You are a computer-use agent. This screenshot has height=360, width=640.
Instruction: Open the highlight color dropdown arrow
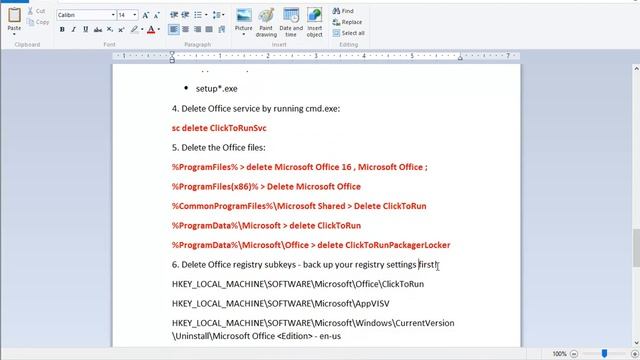(x=142, y=29)
